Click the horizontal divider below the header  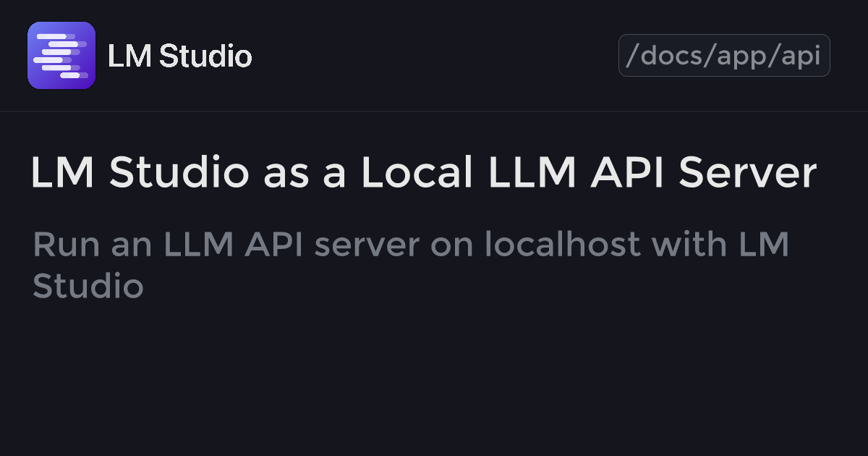click(434, 111)
